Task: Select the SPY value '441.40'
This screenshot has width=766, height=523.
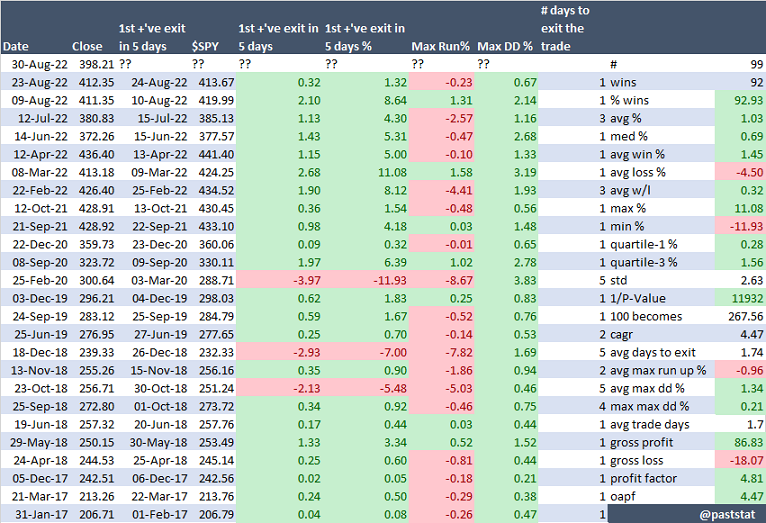Action: point(216,154)
